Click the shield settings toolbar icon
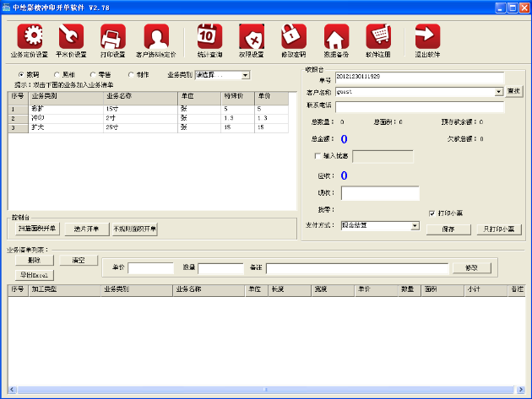This screenshot has height=399, width=532. (252, 37)
